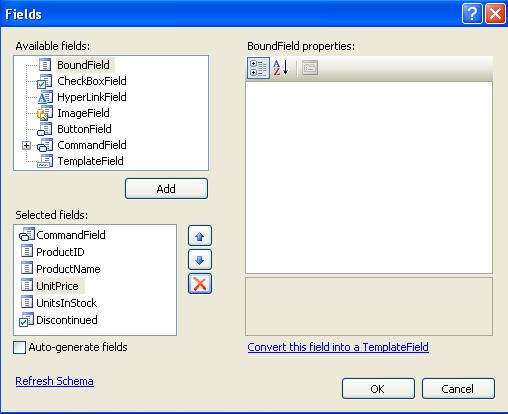Select the CheckBoxField icon in available fields
Viewport: 508px width, 414px height.
click(45, 81)
